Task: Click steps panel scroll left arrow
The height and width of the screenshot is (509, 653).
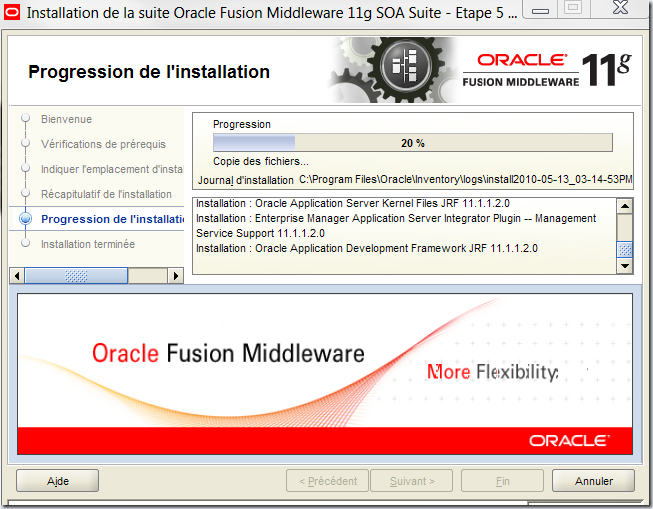Action: (x=17, y=276)
